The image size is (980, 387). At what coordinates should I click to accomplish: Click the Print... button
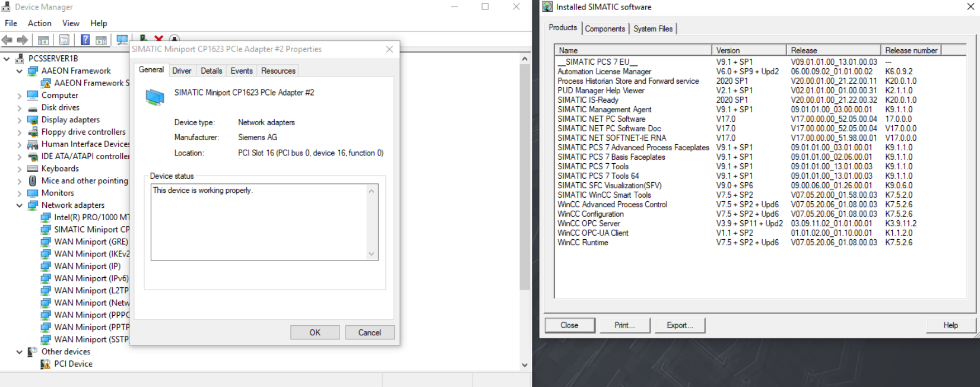point(624,325)
